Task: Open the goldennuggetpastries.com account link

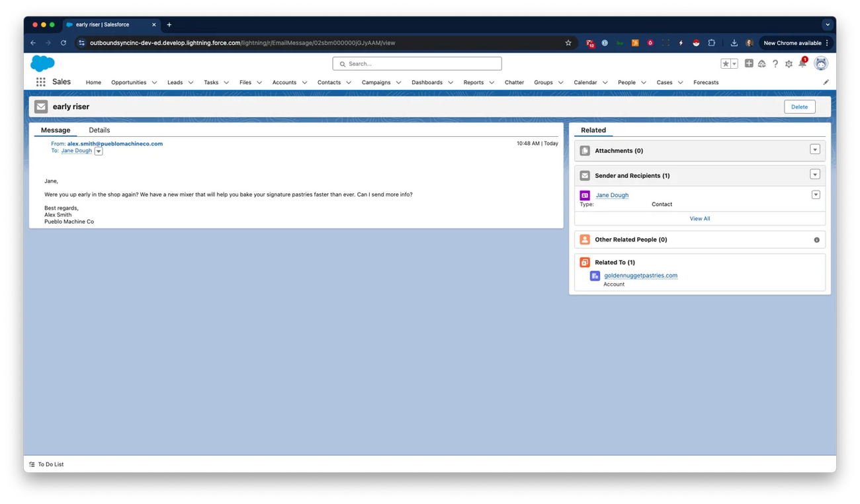Action: click(x=640, y=275)
